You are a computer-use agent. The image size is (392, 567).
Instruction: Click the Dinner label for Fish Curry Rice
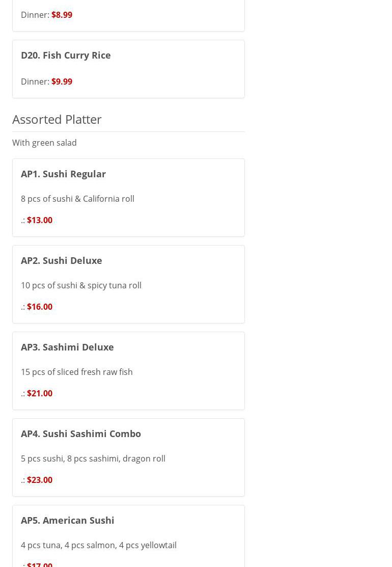tap(35, 82)
